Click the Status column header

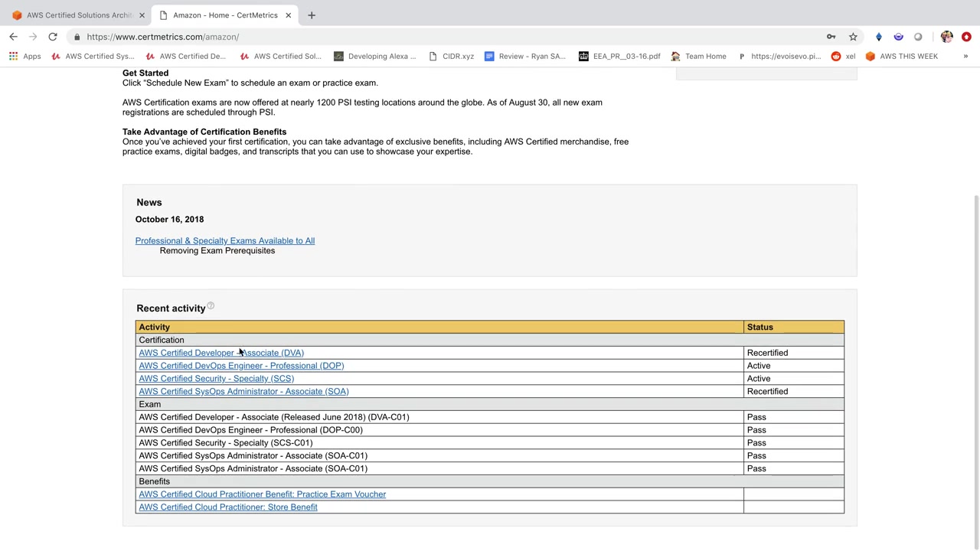point(794,327)
